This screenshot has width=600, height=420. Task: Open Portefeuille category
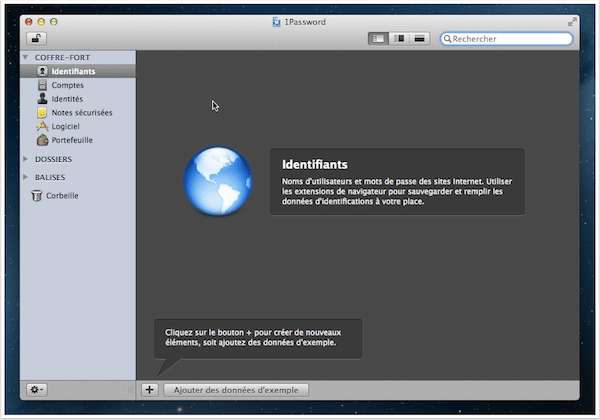click(x=78, y=140)
